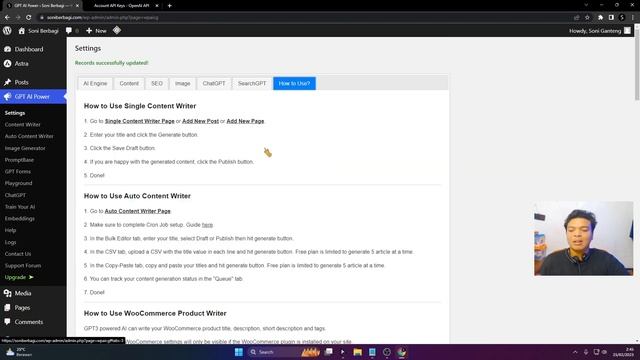The height and width of the screenshot is (360, 640).
Task: Open Settings submenu item
Action: [x=15, y=113]
